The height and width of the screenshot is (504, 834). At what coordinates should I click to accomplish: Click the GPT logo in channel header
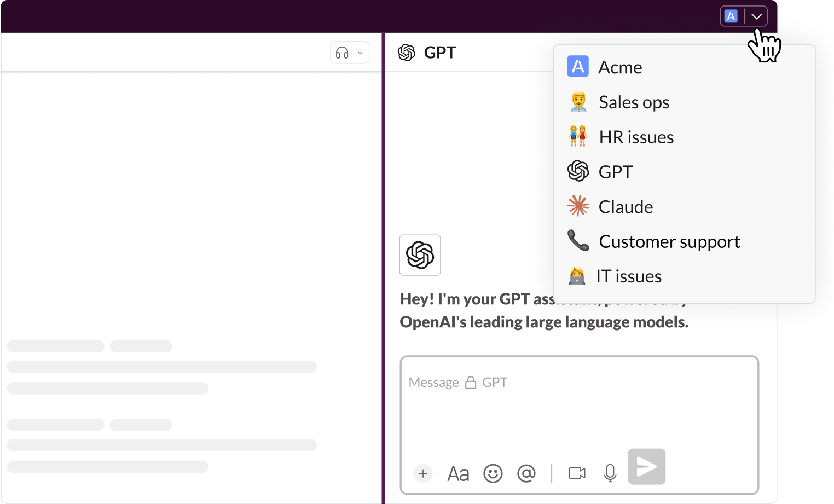click(407, 53)
